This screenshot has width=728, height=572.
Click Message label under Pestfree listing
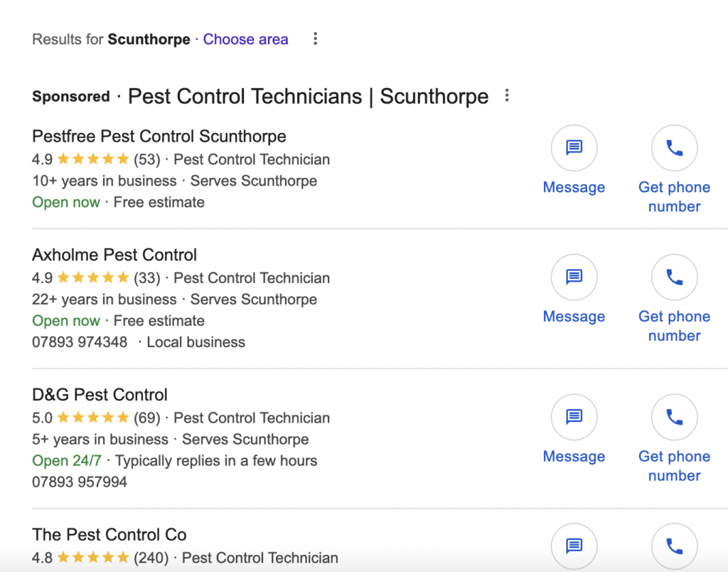[574, 187]
